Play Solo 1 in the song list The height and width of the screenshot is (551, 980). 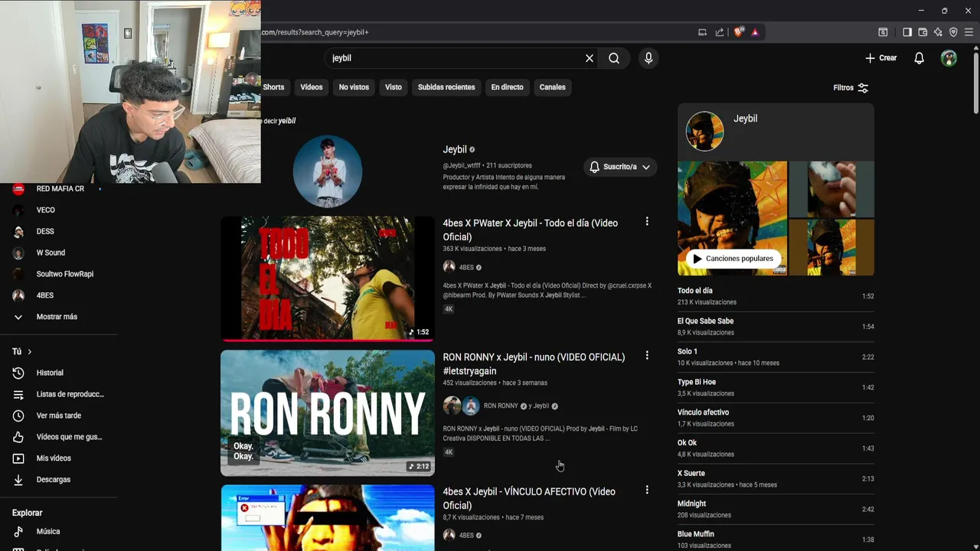point(776,357)
